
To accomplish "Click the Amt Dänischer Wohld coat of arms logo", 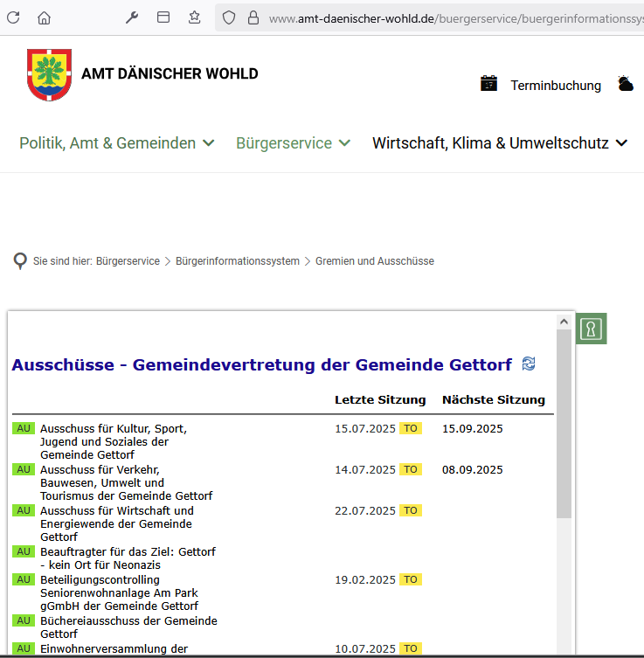I will pyautogui.click(x=50, y=75).
